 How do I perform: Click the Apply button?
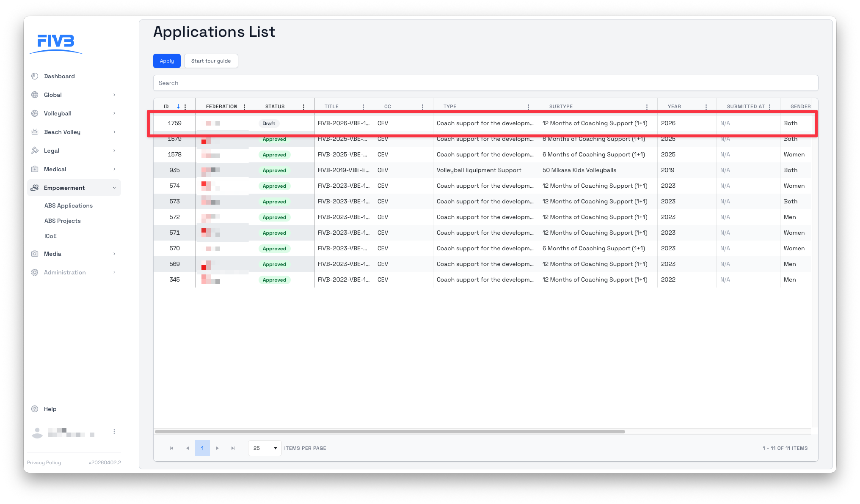tap(167, 61)
